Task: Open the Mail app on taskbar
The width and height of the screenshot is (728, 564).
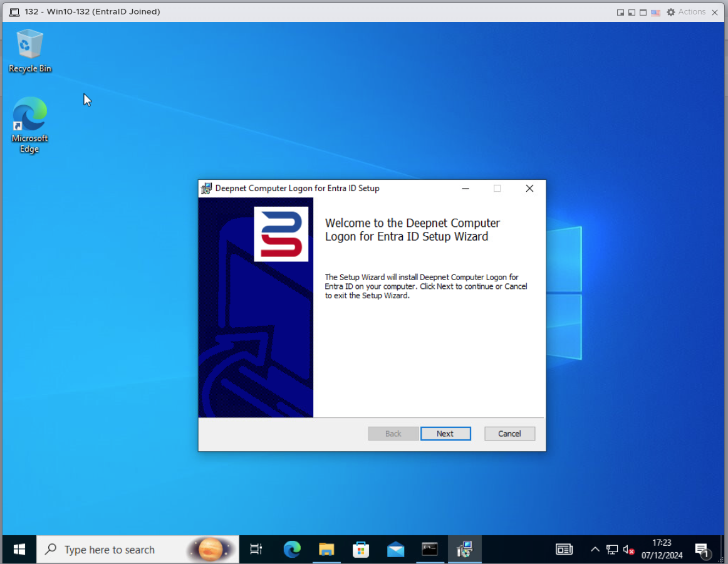Action: [x=395, y=550]
